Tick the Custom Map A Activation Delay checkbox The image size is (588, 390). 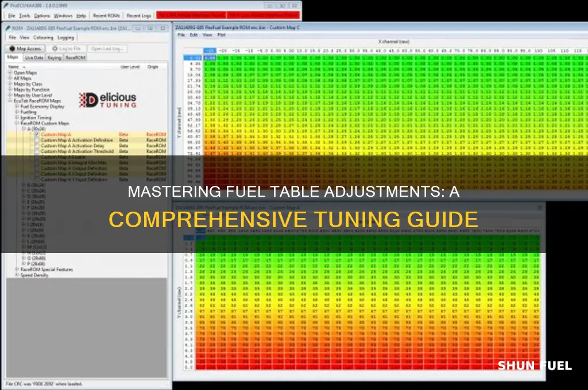pyautogui.click(x=37, y=145)
